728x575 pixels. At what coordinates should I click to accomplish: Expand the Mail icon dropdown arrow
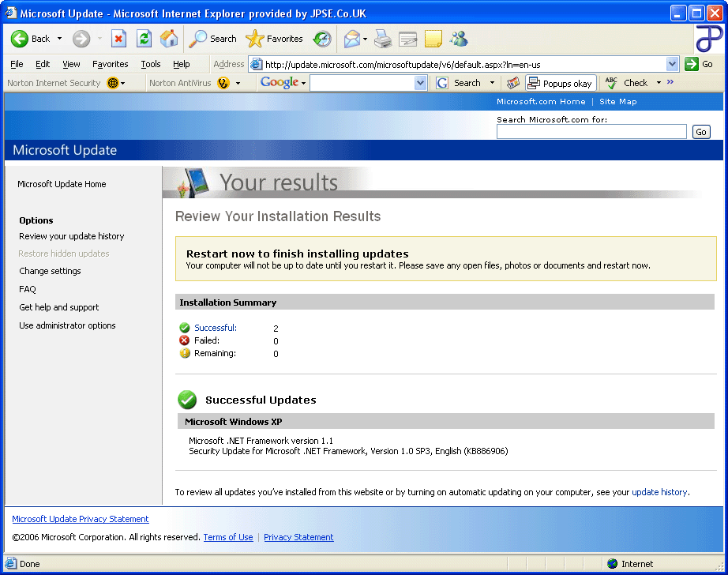pyautogui.click(x=366, y=39)
